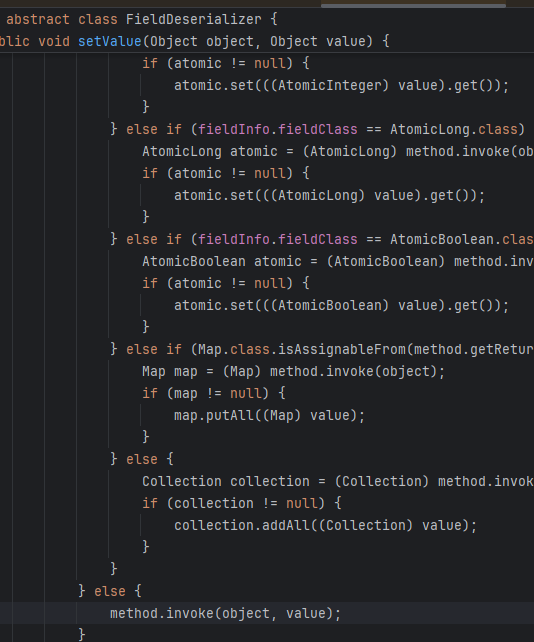534x642 pixels.
Task: Place caret on map.putAll call
Action: point(269,416)
